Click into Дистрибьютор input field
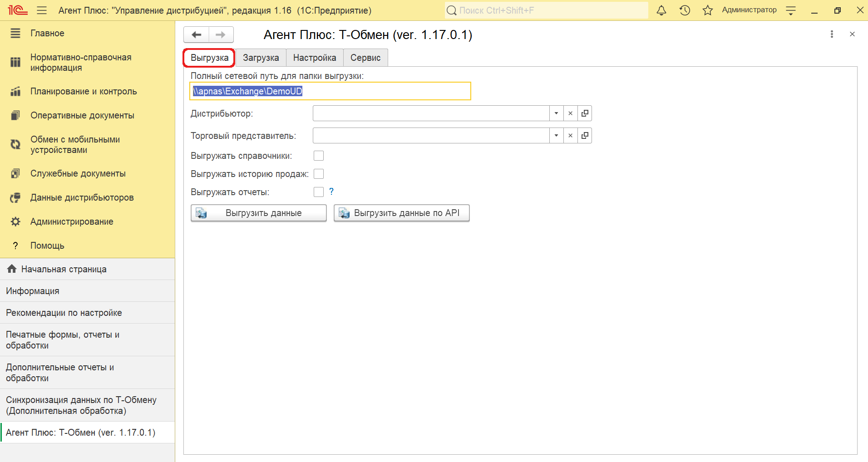Image resolution: width=868 pixels, height=462 pixels. [431, 113]
